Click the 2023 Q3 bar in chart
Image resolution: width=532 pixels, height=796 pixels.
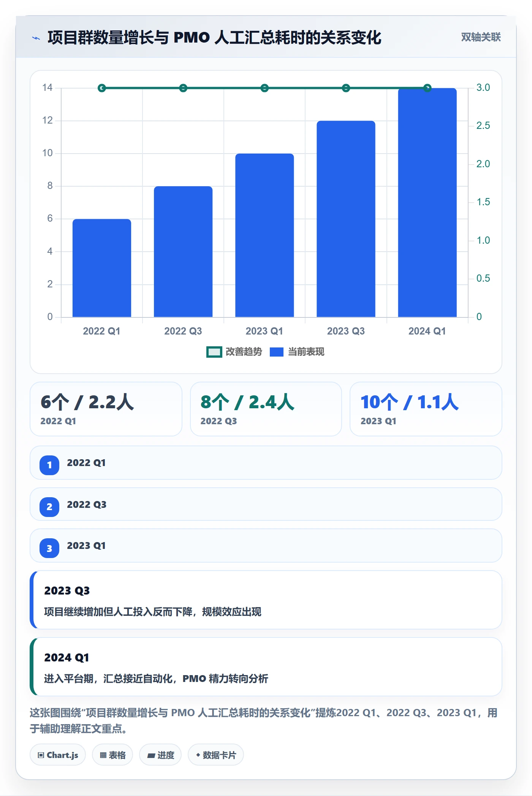coord(346,219)
